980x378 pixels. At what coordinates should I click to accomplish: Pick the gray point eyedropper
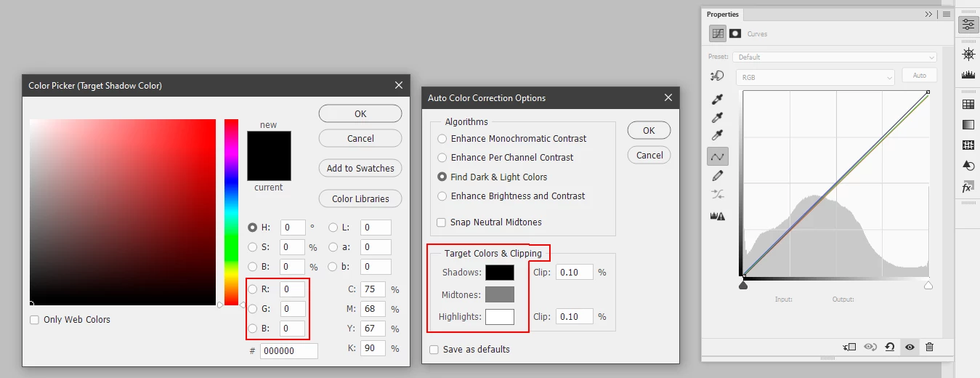(x=718, y=117)
